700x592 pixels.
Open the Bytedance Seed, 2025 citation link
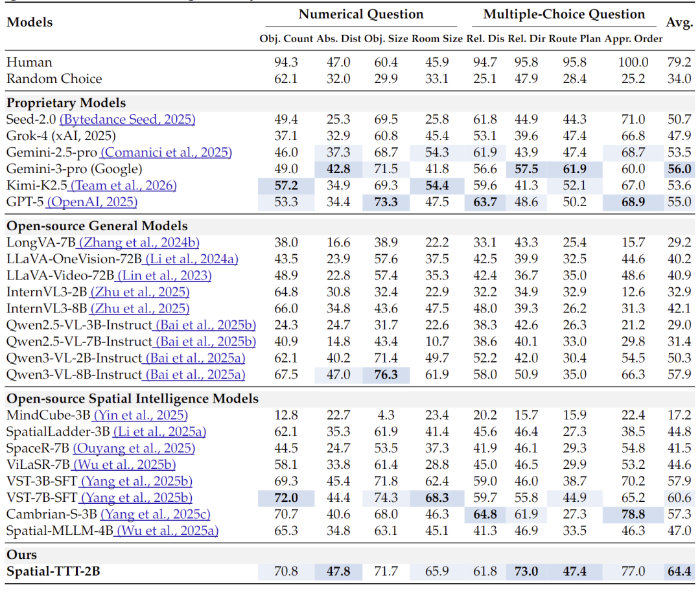(127, 120)
